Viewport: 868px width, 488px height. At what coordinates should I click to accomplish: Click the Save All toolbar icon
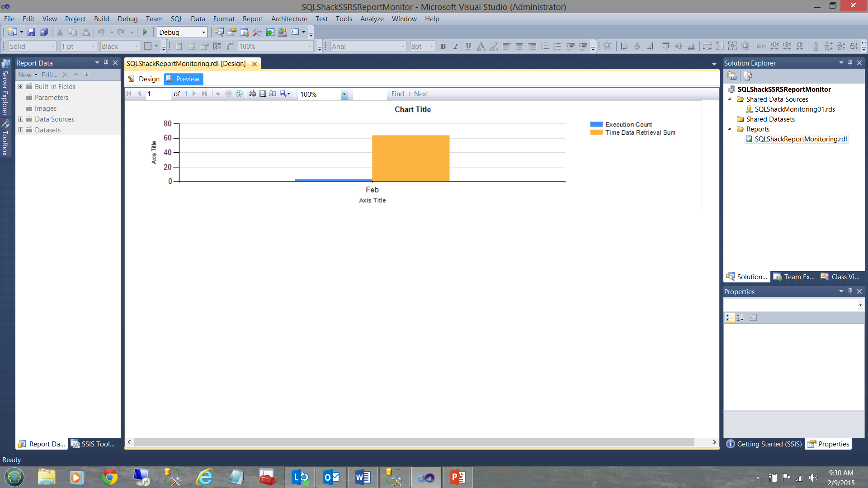(x=44, y=32)
